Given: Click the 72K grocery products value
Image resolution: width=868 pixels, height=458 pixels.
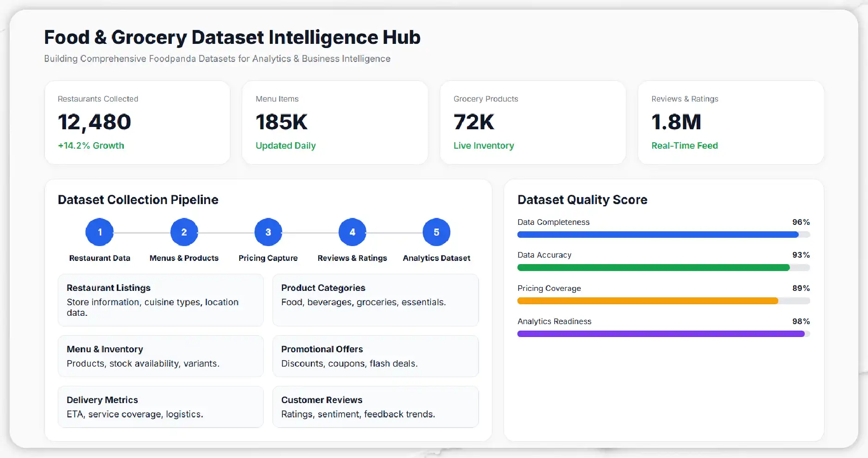Looking at the screenshot, I should point(474,122).
